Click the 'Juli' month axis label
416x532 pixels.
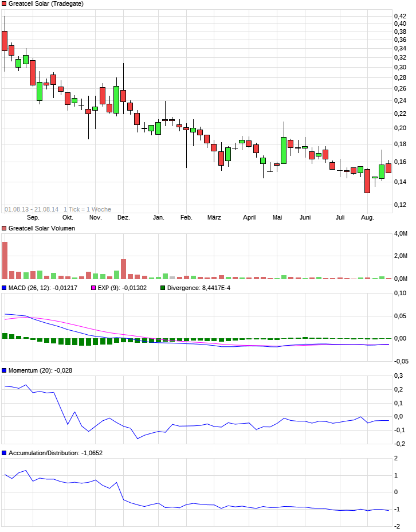[340, 217]
